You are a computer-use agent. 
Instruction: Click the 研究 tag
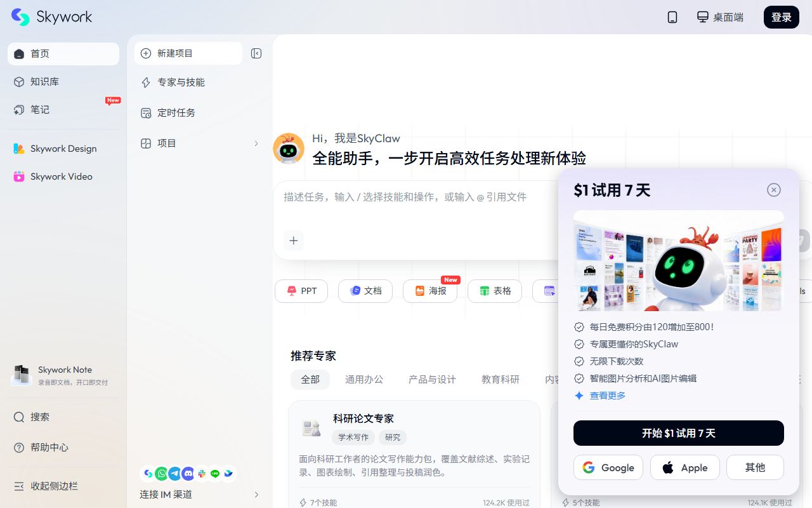(x=393, y=437)
